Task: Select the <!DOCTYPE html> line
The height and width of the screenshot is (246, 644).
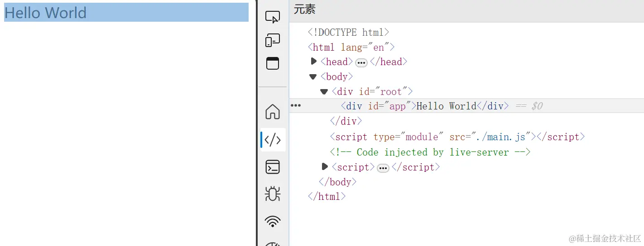Action: pyautogui.click(x=349, y=32)
